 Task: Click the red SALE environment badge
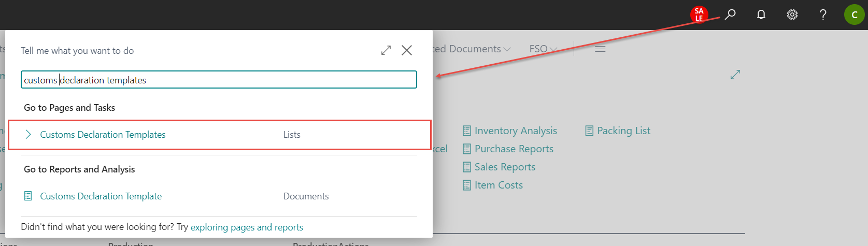699,15
